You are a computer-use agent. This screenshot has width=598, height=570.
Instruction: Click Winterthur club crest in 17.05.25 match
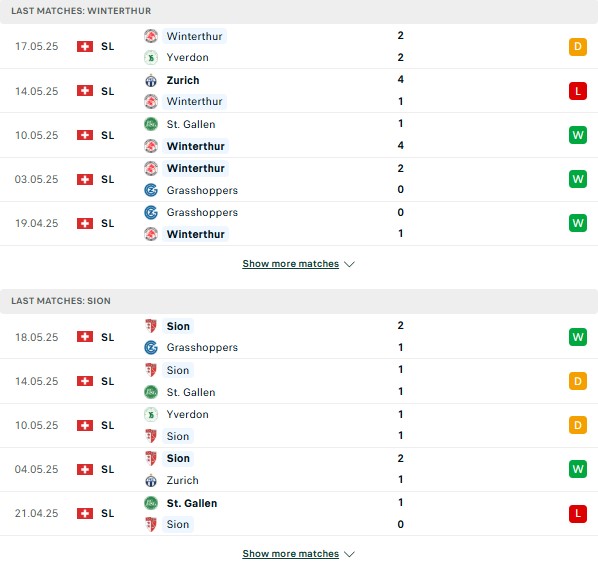click(151, 36)
